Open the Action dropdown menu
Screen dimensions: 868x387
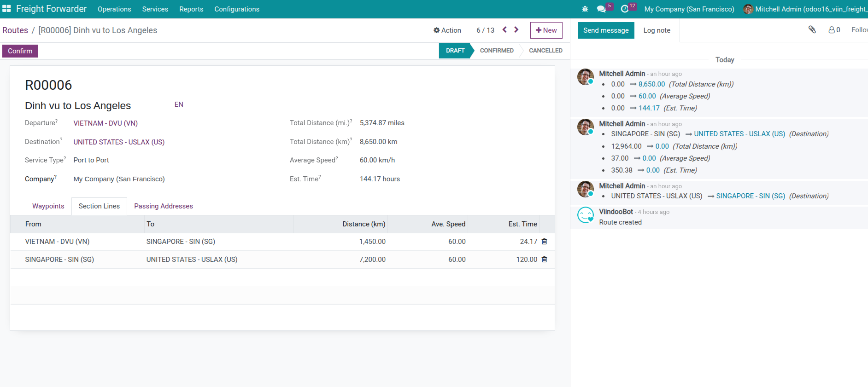(447, 30)
